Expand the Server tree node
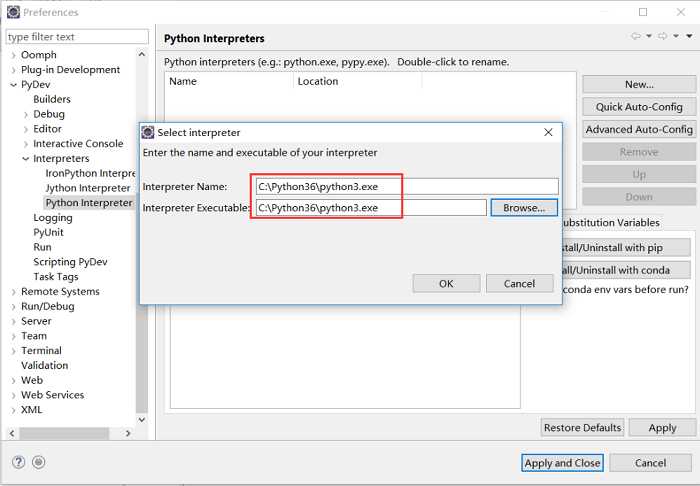 point(13,321)
